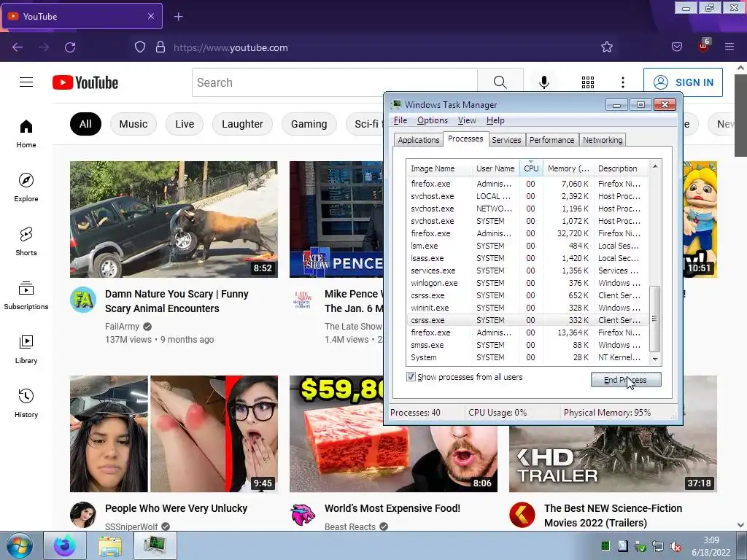This screenshot has height=560, width=747.
Task: Click the search magnifier button
Action: point(500,82)
